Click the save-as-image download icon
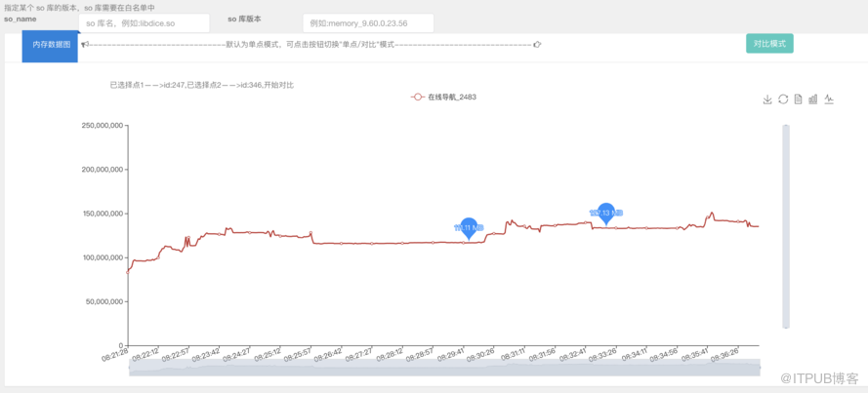 pyautogui.click(x=767, y=99)
